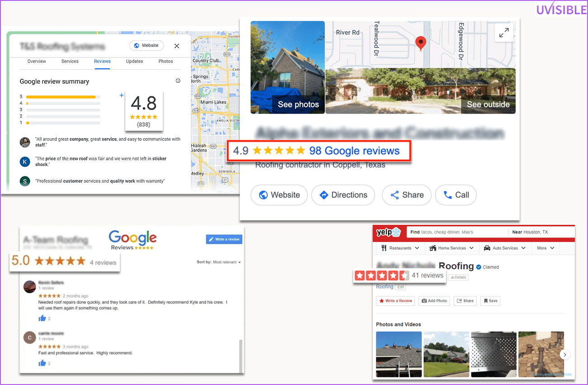588x385 pixels.
Task: Click 'Miami Lakes' on the map
Action: 213,102
